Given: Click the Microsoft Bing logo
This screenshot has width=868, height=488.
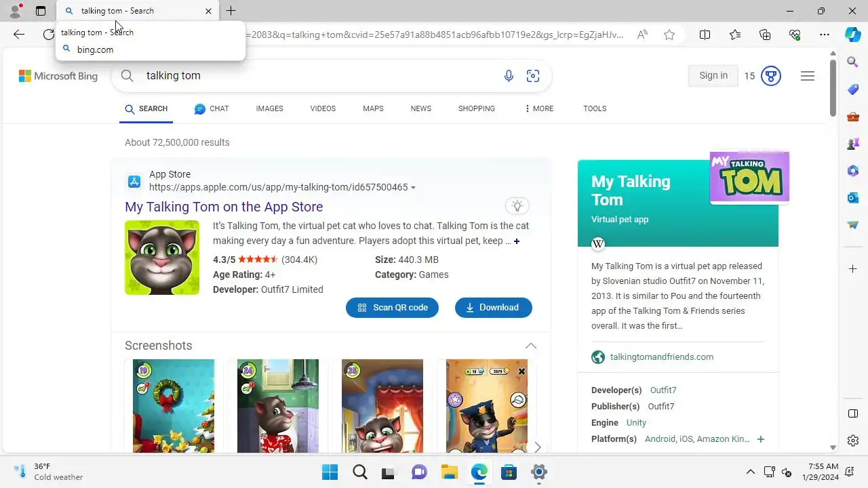Looking at the screenshot, I should tap(58, 76).
